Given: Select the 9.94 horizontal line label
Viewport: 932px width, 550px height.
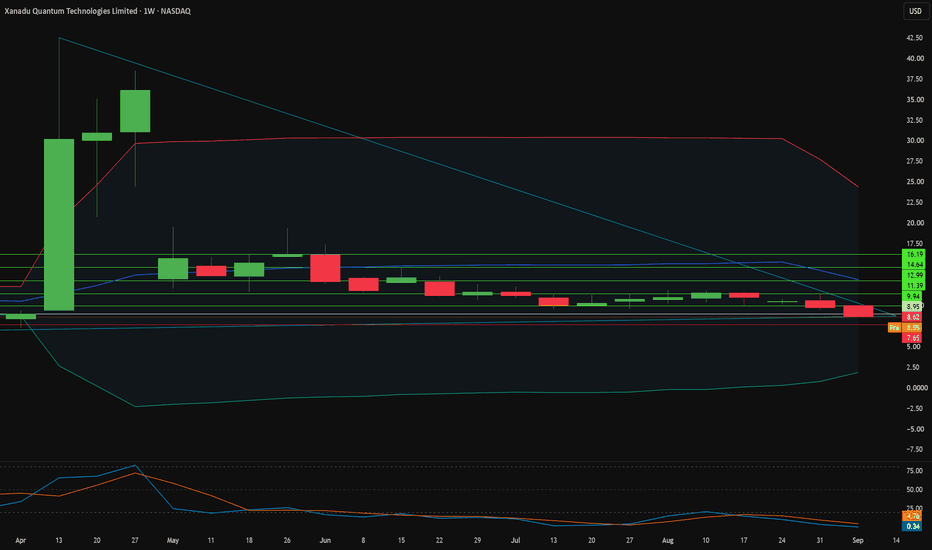Looking at the screenshot, I should (x=914, y=296).
